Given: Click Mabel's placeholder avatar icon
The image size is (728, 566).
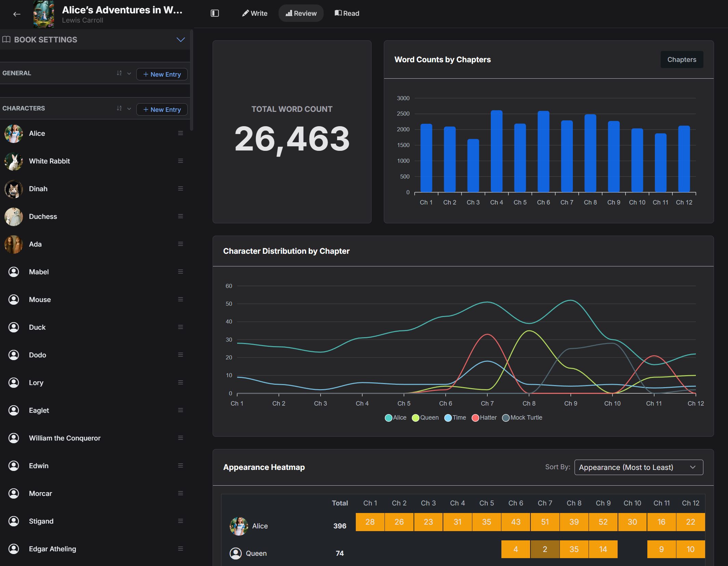Looking at the screenshot, I should click(x=14, y=272).
